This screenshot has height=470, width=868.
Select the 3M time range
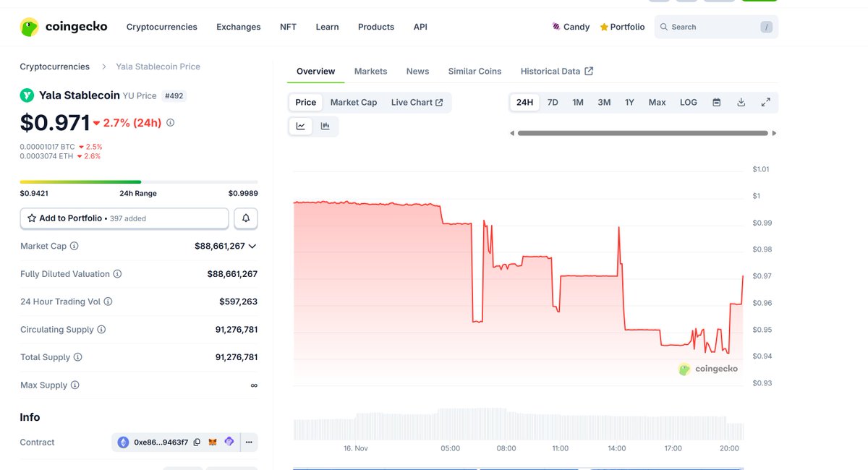[604, 103]
